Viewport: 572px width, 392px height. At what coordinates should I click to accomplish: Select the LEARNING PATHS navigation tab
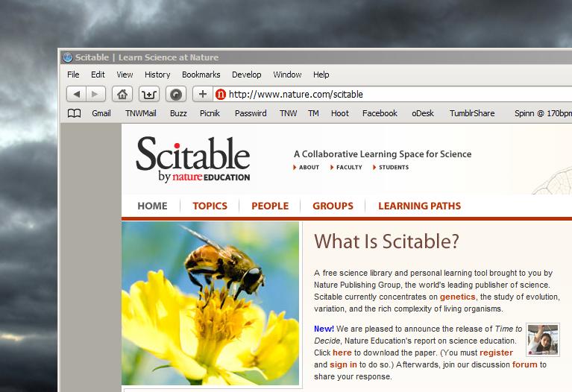coord(420,206)
